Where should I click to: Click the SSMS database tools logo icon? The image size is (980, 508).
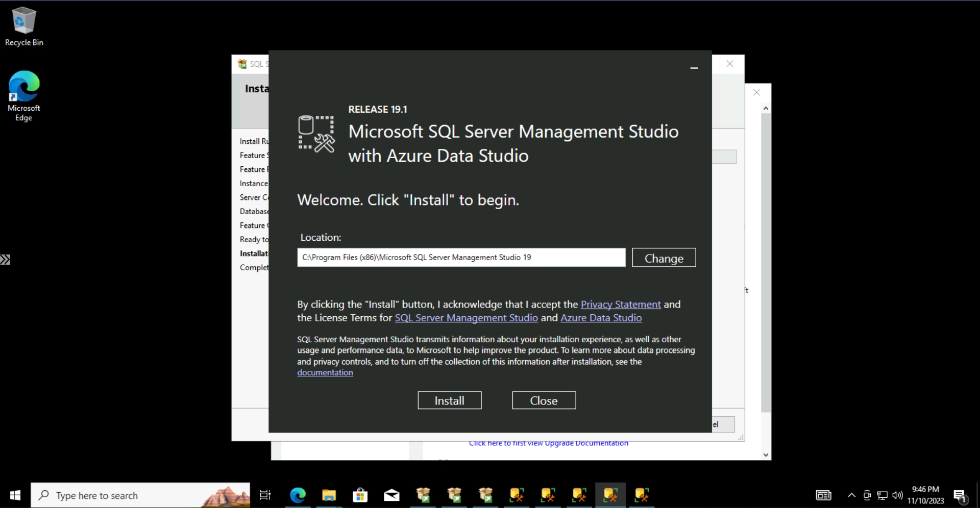[316, 134]
